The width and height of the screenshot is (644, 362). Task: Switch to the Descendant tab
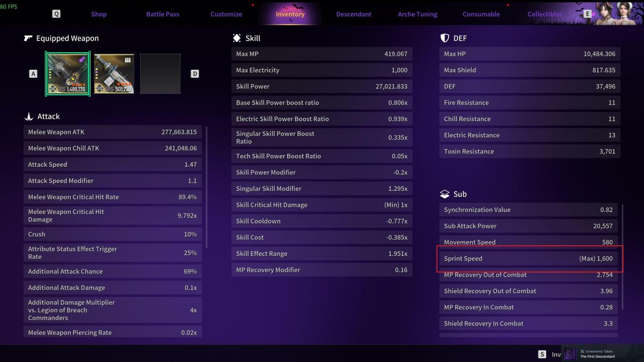(354, 14)
